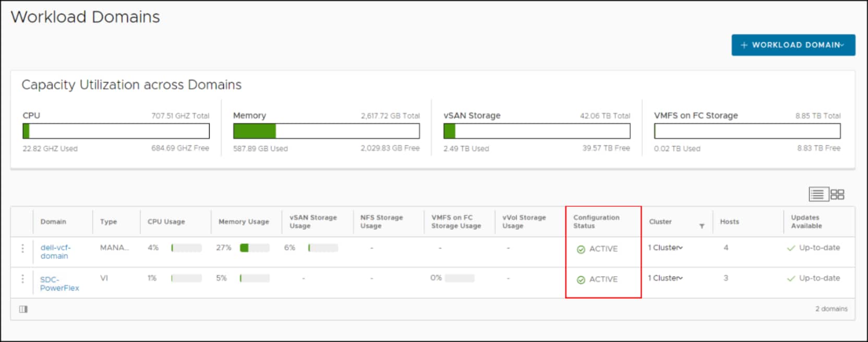Open the column chooser icon in the table footer
The height and width of the screenshot is (342, 868).
coord(23,309)
